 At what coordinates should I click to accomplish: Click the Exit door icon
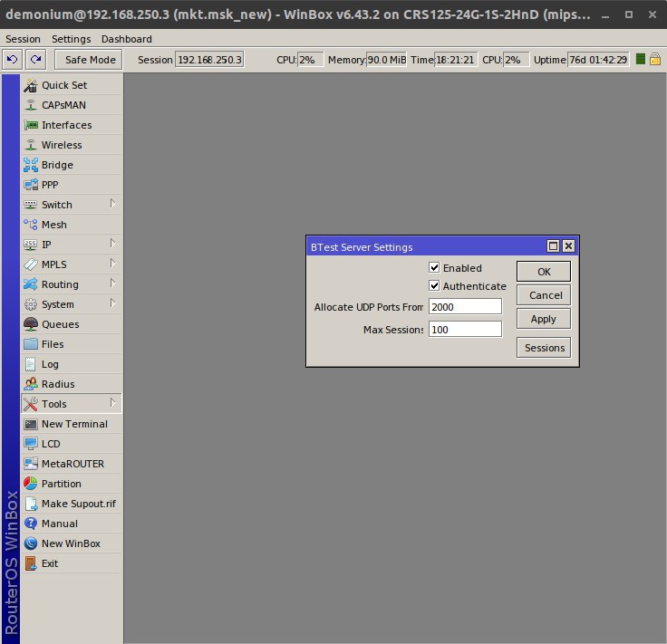[31, 563]
